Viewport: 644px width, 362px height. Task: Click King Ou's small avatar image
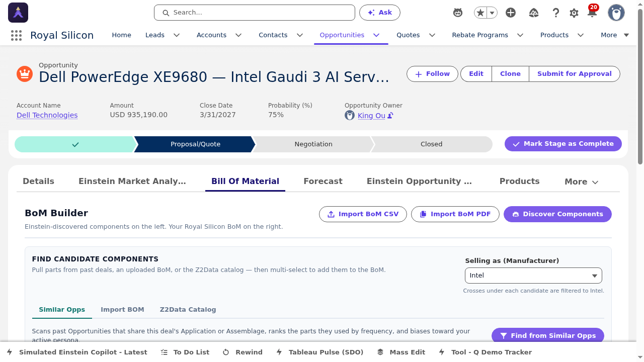point(350,116)
